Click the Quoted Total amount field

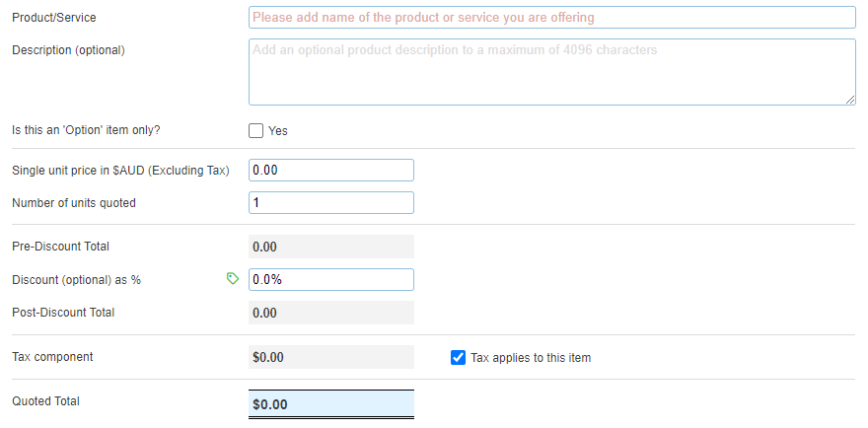coord(331,404)
